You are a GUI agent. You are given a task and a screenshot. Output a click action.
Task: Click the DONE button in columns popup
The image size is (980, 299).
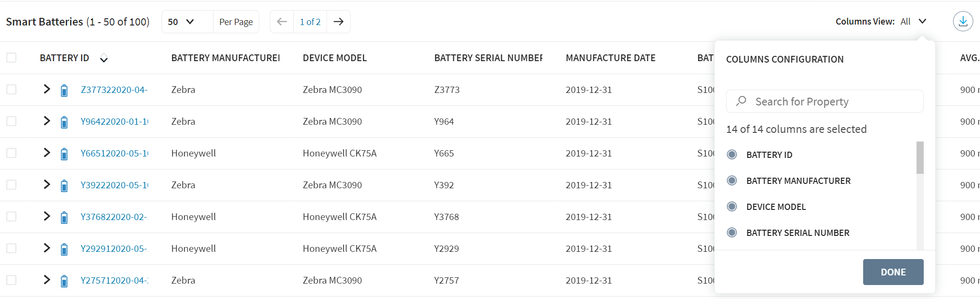pyautogui.click(x=892, y=272)
